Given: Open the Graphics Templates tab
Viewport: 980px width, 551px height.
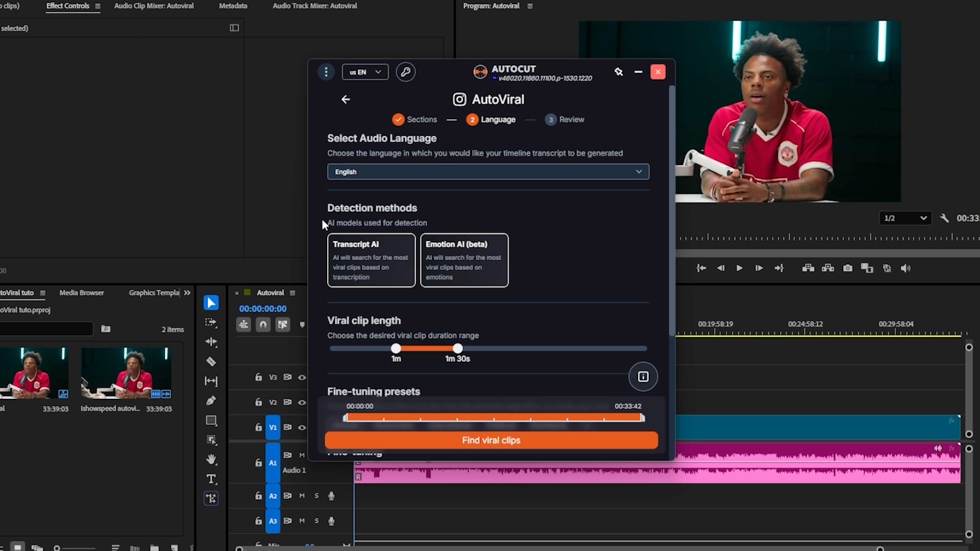Looking at the screenshot, I should tap(154, 293).
